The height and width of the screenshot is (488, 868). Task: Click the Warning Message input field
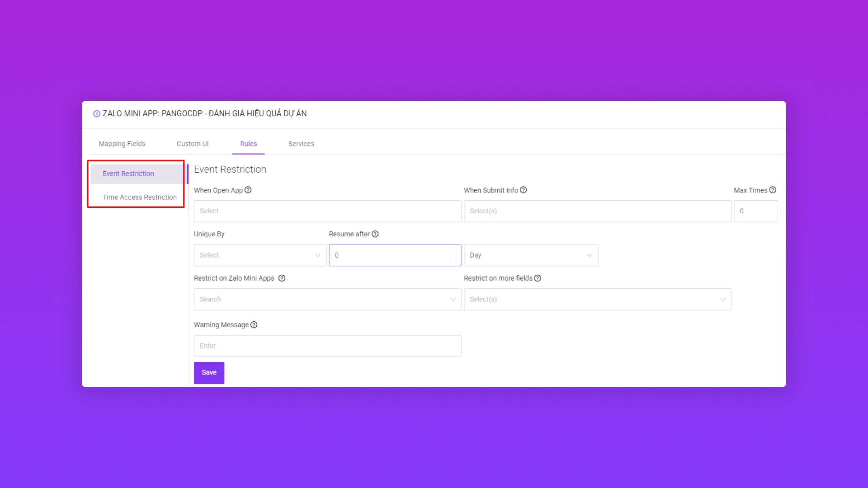tap(327, 346)
